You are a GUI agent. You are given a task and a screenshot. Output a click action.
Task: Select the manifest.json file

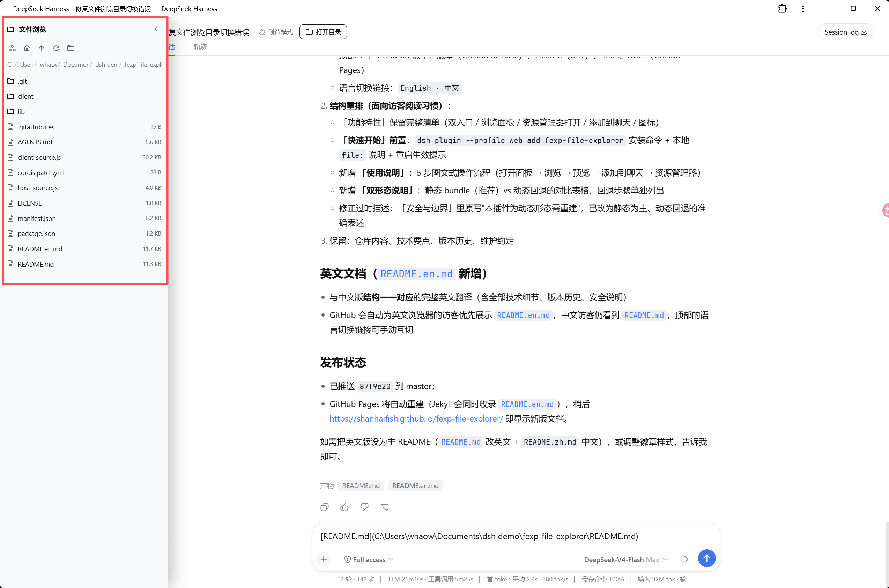[85, 218]
